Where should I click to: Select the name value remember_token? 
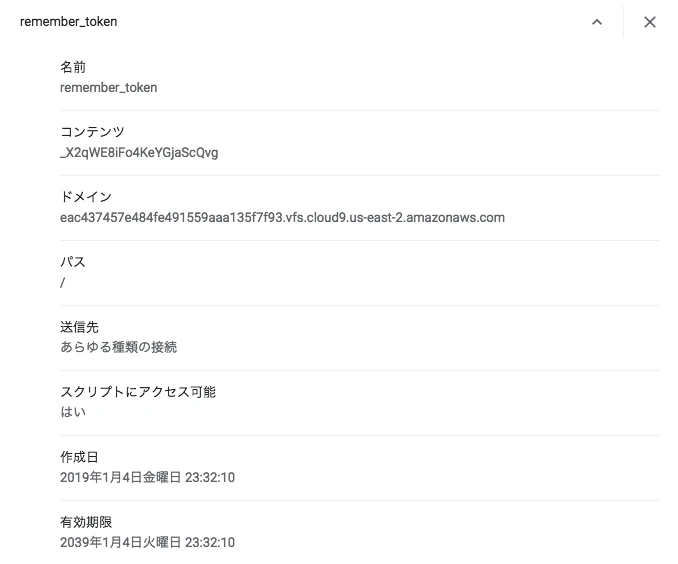point(109,87)
